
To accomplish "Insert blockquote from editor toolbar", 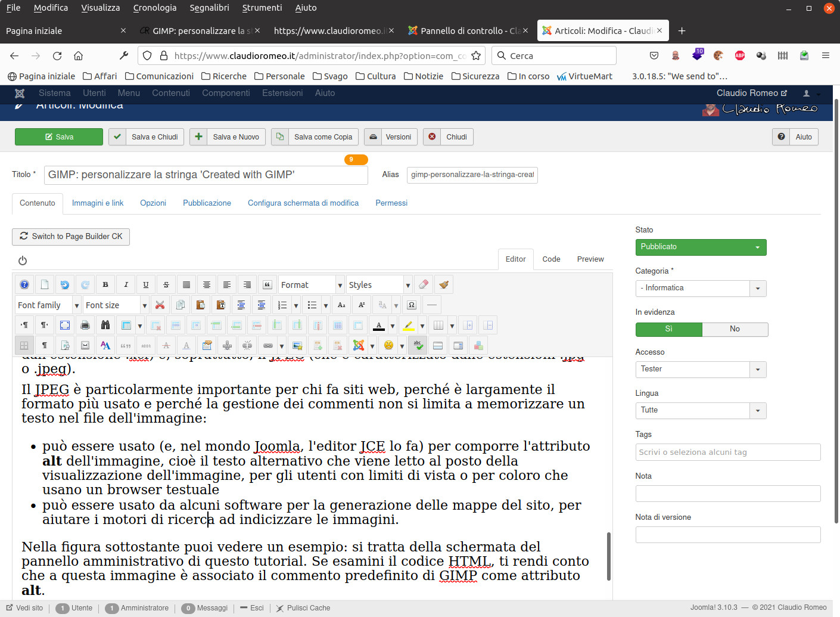I will 267,284.
